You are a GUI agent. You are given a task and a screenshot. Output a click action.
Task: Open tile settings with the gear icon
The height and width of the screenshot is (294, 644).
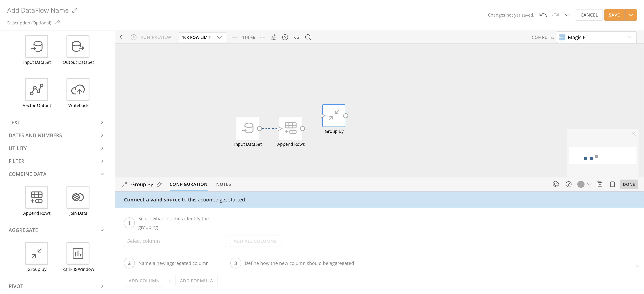[x=555, y=184]
